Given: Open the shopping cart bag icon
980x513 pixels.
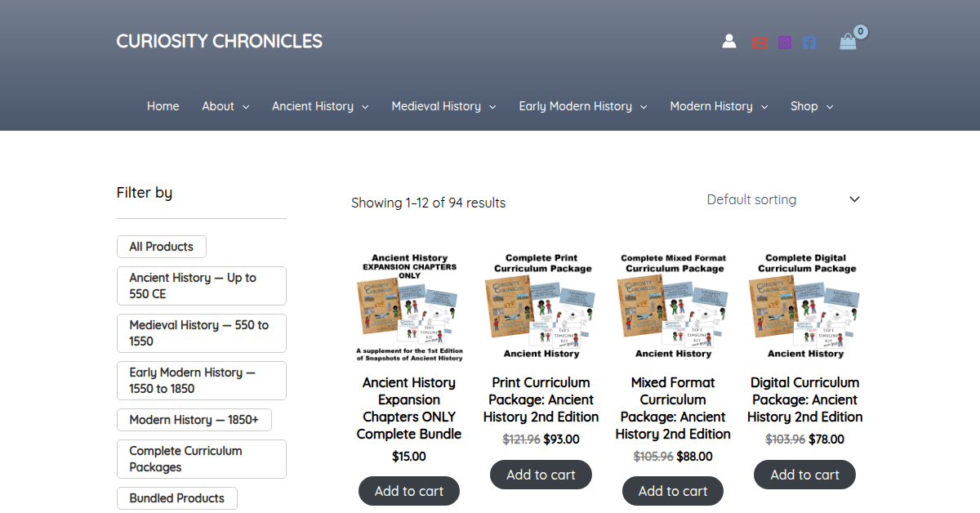Looking at the screenshot, I should [848, 42].
